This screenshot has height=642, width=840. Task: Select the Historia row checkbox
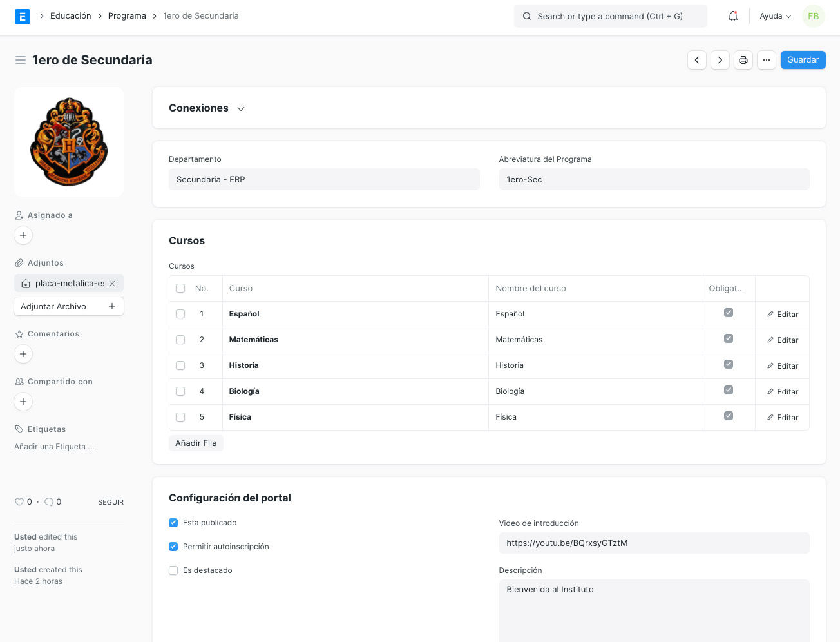(180, 365)
